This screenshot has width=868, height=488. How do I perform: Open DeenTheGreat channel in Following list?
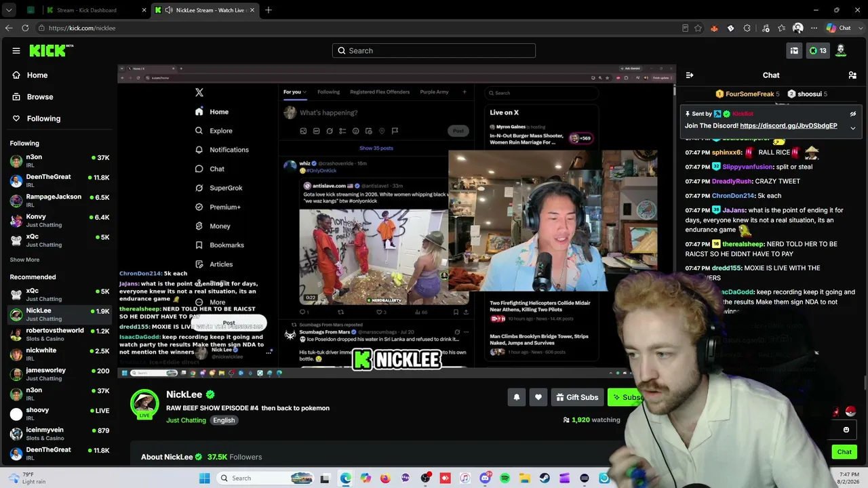60,181
